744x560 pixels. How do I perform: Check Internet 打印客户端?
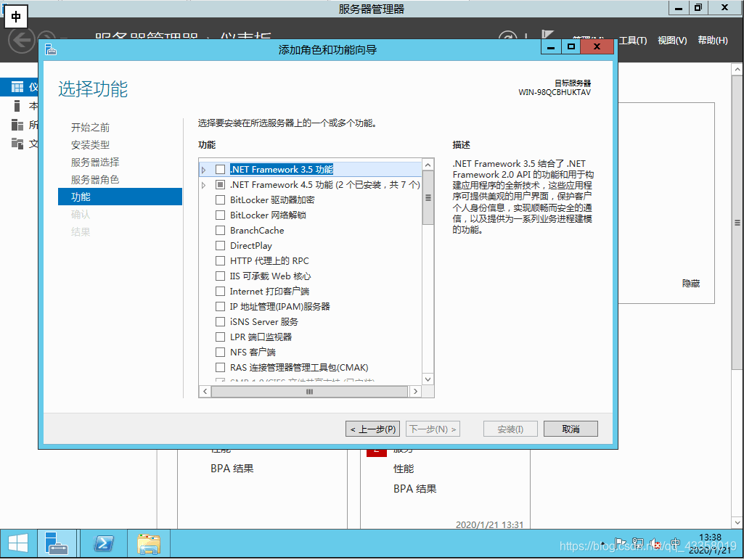point(220,291)
